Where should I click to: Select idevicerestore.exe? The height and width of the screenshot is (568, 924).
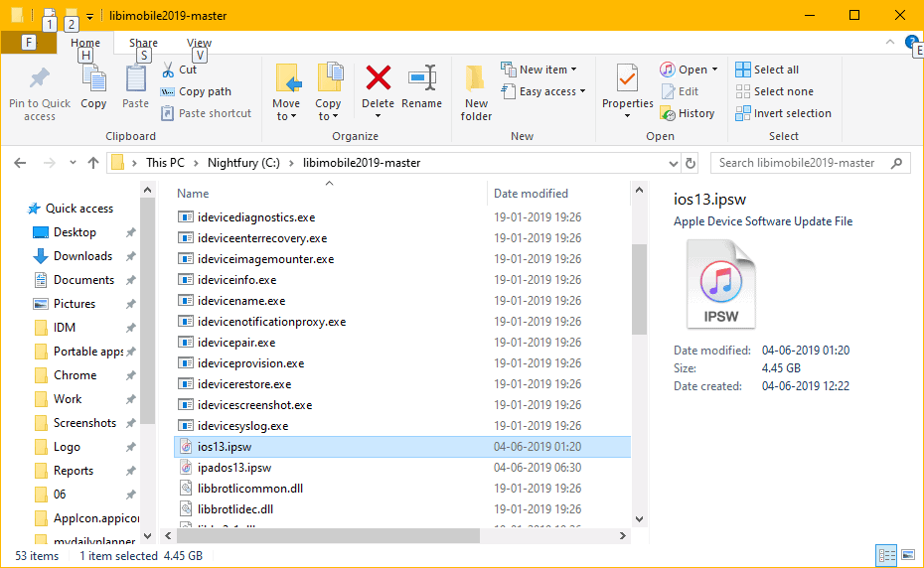tap(244, 384)
